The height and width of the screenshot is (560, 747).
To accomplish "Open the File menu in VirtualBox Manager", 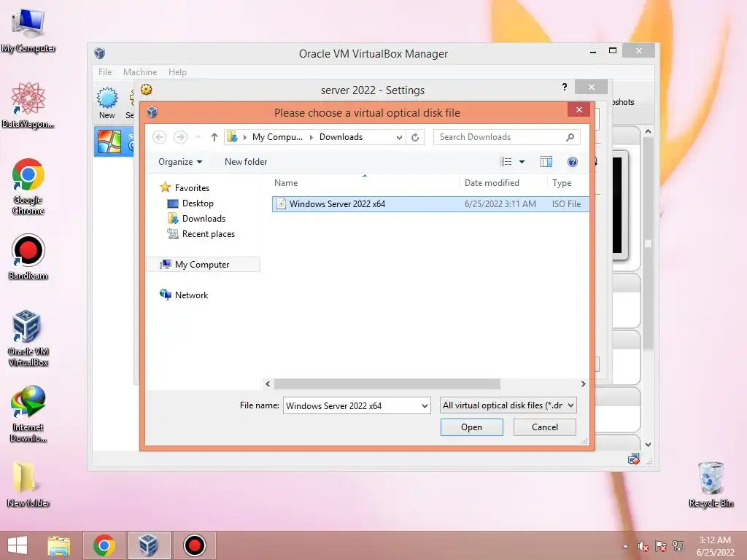I will pos(105,72).
